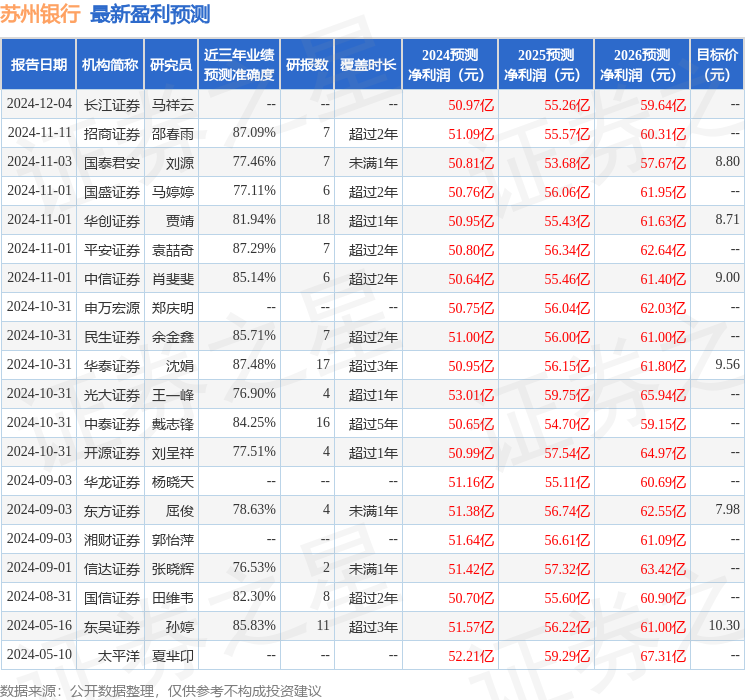The image size is (745, 700).
Task: Click the 研究员 column header
Action: point(171,65)
